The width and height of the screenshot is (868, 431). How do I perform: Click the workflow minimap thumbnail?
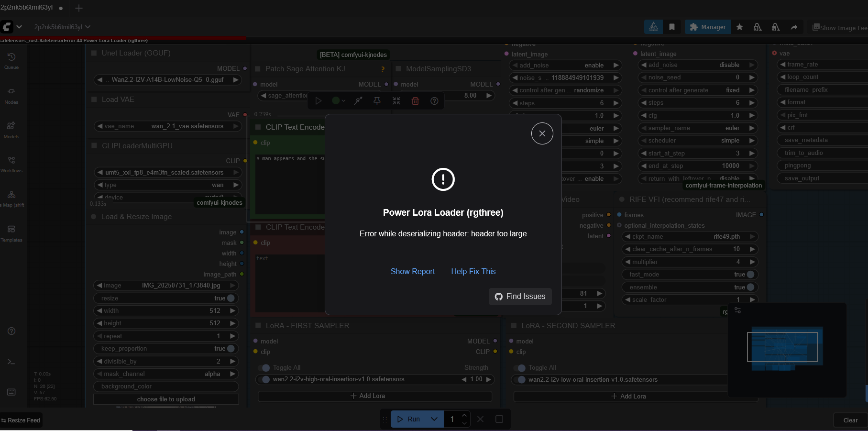(787, 350)
